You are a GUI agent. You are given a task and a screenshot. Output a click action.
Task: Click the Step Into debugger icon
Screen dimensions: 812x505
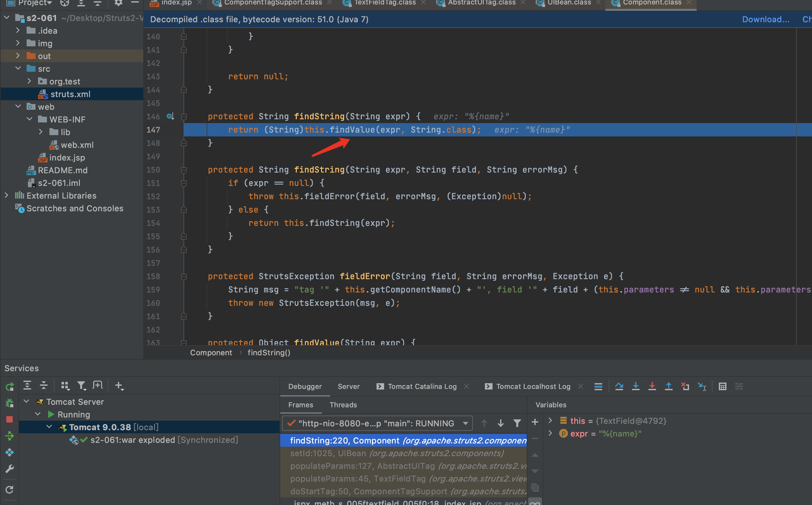click(x=636, y=386)
